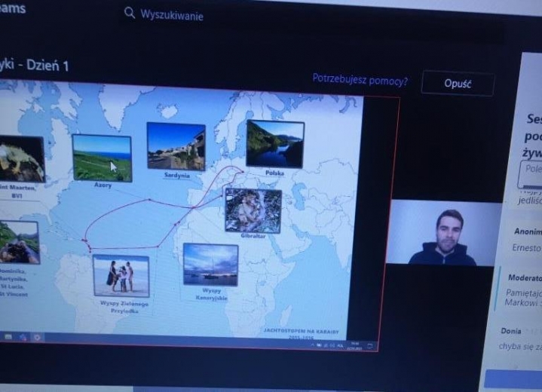Click the Gibraltar monkey photo

point(253,210)
